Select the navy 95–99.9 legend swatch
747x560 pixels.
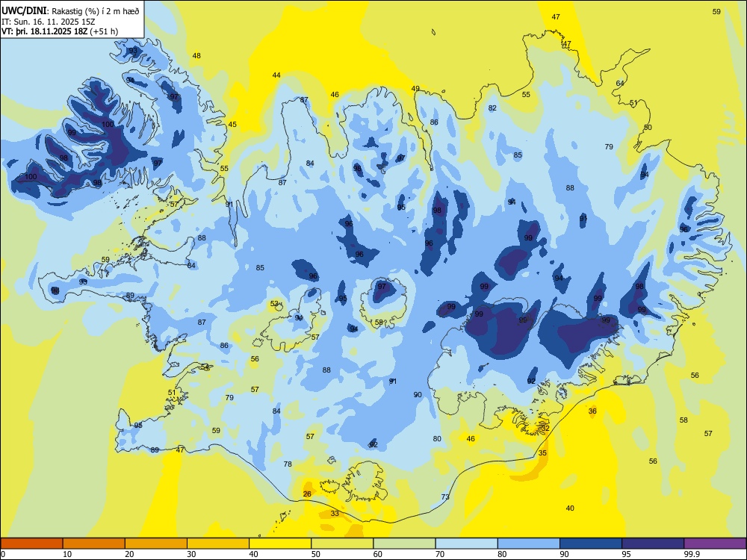653,544
